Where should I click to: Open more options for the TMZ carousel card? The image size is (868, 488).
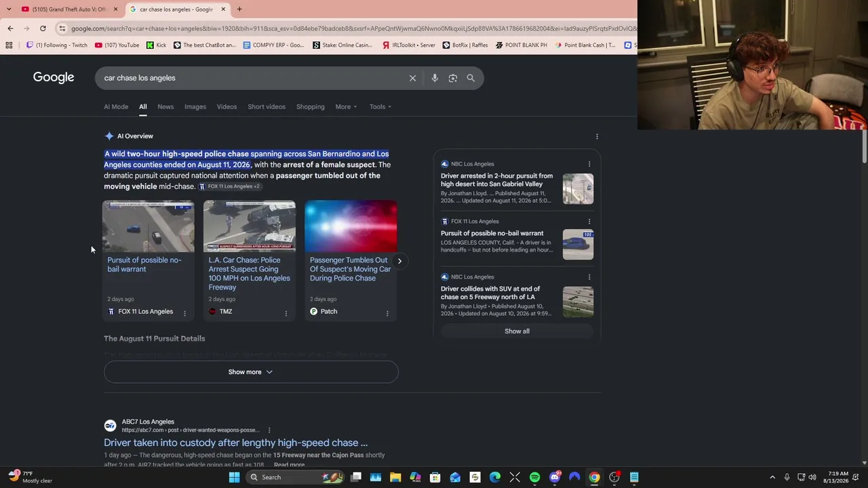click(285, 313)
